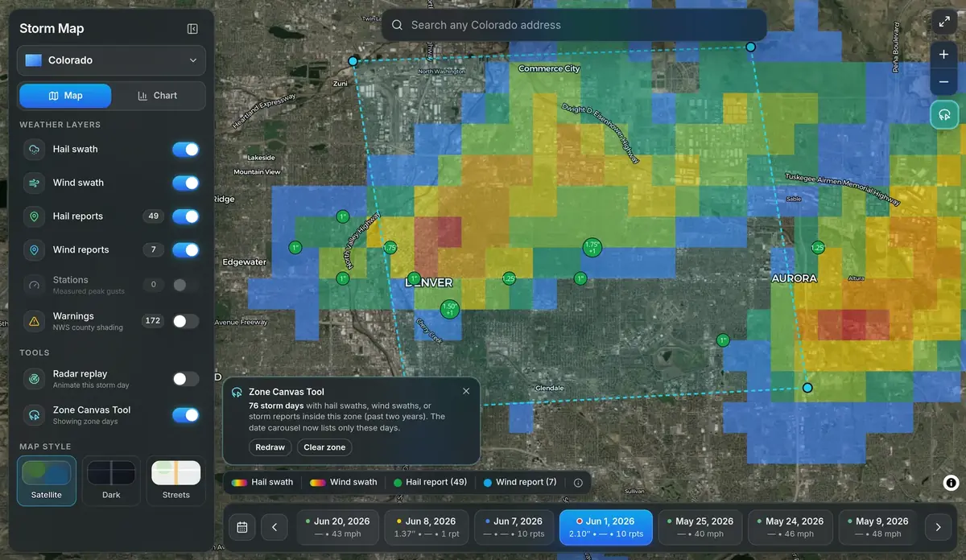Click the legend info icon after Wind report
This screenshot has height=560, width=966.
pyautogui.click(x=577, y=483)
